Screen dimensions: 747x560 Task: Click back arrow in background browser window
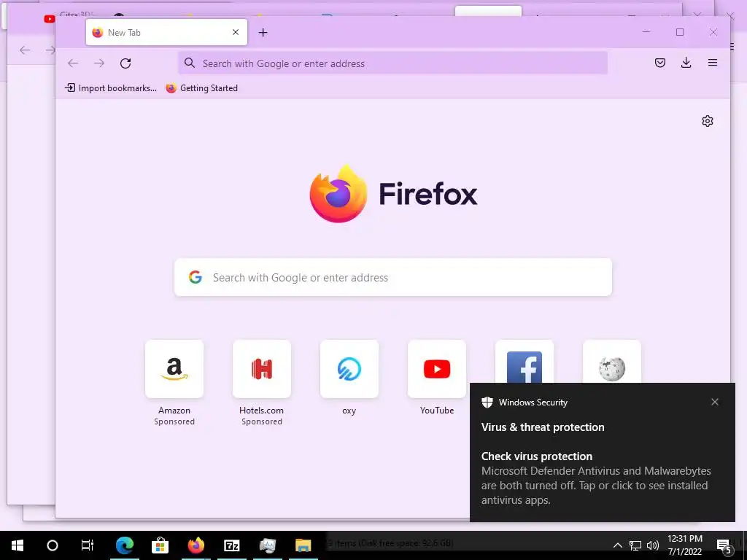(x=25, y=50)
